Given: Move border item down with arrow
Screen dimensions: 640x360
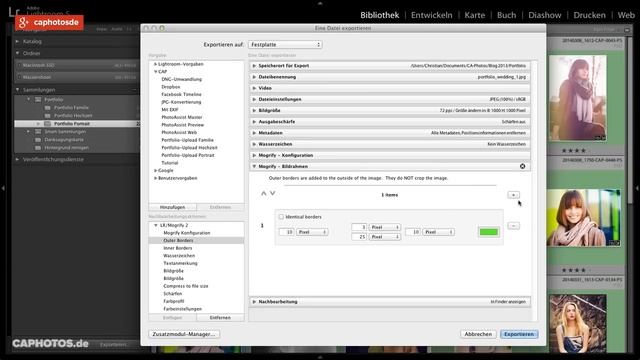Looking at the screenshot, I should [x=273, y=193].
